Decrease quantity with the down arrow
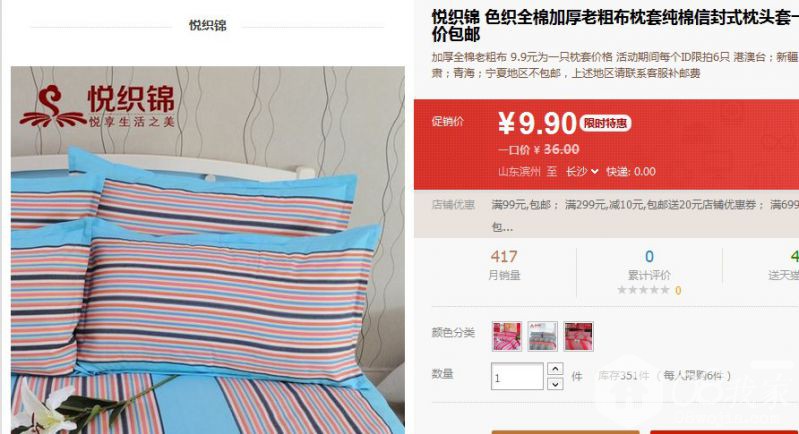Viewport: 799px width, 434px height. pos(555,384)
